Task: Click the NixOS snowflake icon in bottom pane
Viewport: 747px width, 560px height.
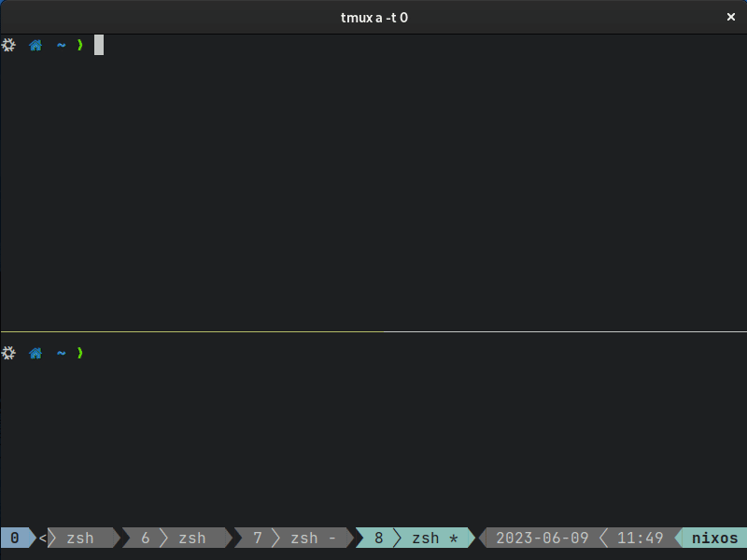Action: click(x=8, y=353)
